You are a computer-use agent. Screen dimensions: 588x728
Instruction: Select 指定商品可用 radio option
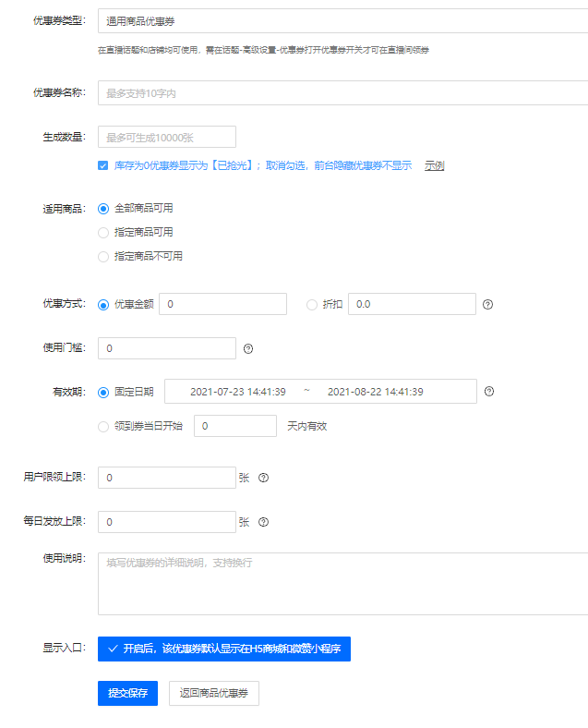103,232
